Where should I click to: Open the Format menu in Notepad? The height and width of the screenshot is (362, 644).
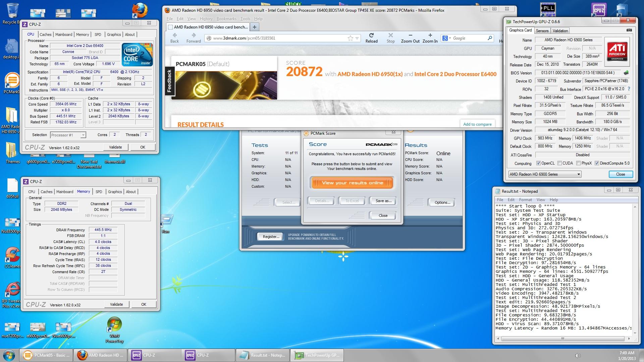tap(526, 200)
